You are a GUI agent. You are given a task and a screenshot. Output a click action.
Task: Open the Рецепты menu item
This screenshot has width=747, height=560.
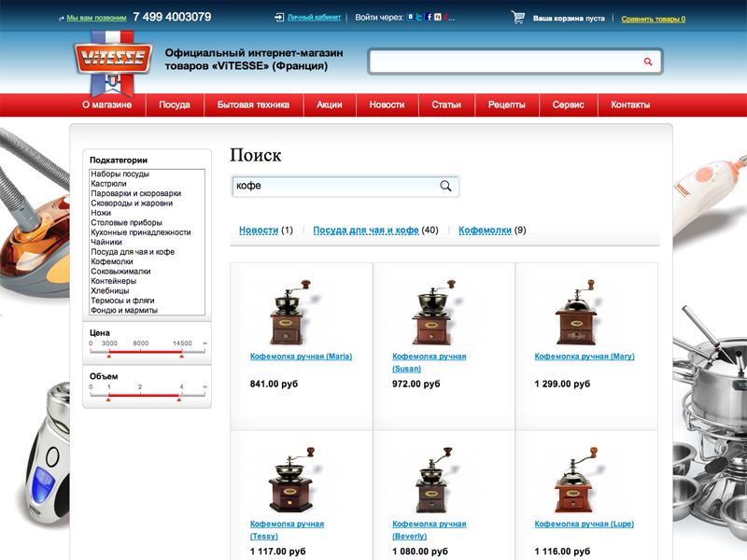coord(507,105)
